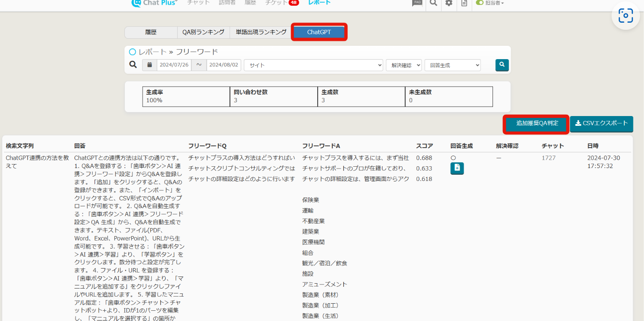Open search via top magnifier icon
This screenshot has height=321, width=644.
point(433,3)
